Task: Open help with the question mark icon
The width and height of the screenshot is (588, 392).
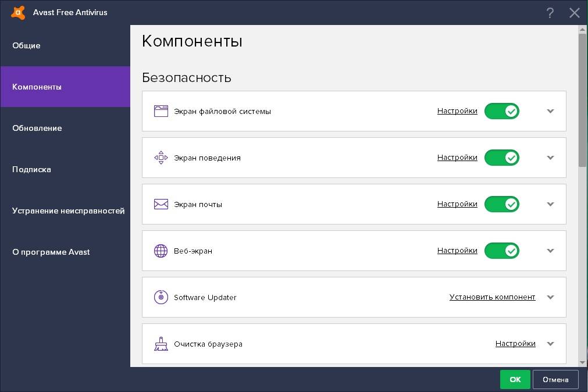Action: point(550,13)
